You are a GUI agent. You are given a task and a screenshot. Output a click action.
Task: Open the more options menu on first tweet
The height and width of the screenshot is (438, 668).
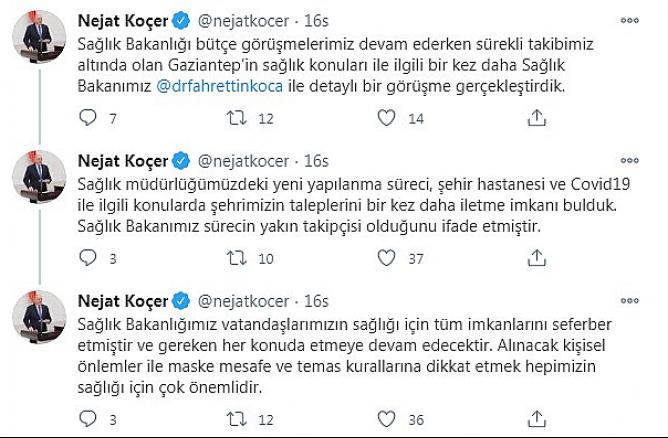coord(630,20)
